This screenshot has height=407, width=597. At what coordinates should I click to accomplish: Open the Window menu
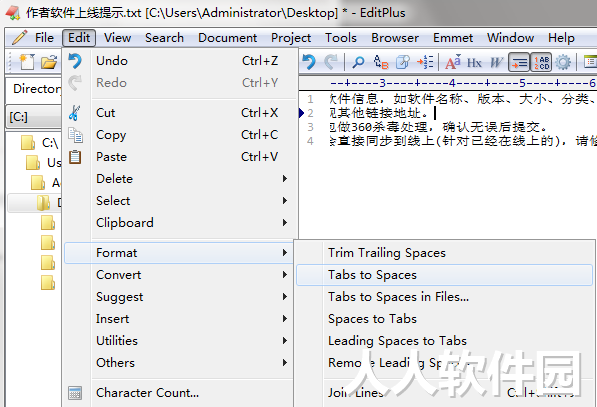tap(510, 38)
